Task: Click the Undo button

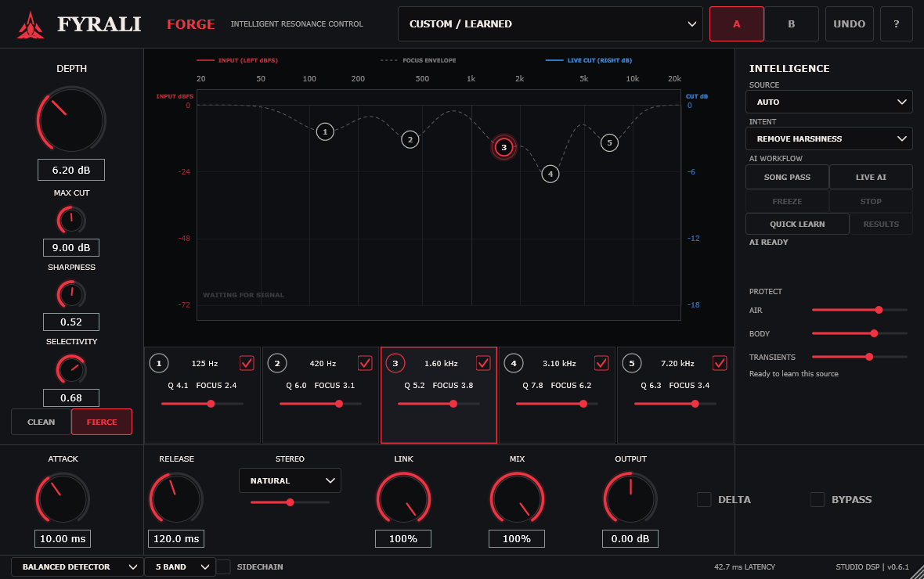Action: point(849,24)
